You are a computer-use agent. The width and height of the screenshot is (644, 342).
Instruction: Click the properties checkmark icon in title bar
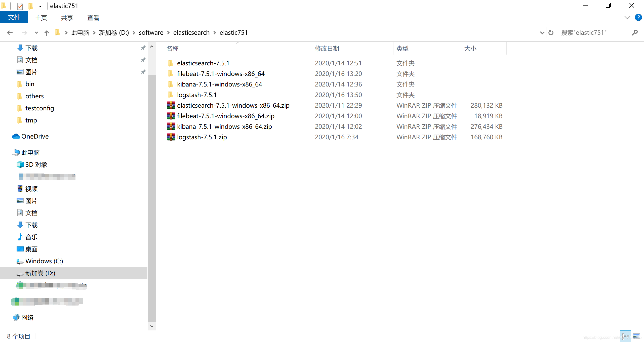point(20,6)
